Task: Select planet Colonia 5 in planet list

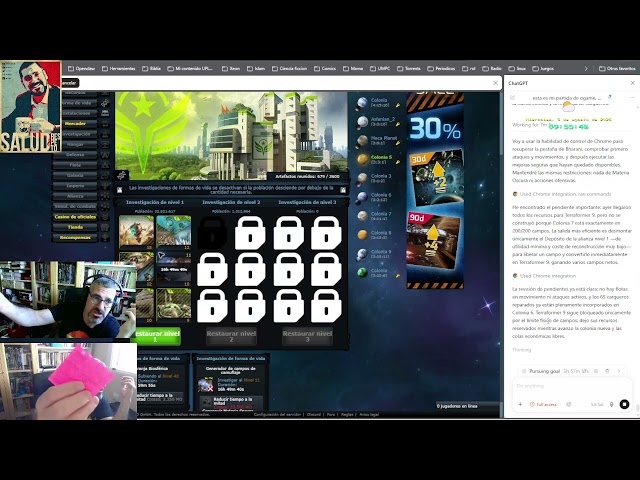Action: pos(378,159)
